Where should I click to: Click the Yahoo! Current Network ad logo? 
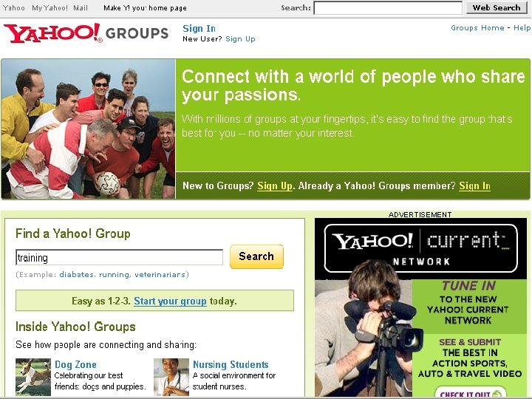420,248
